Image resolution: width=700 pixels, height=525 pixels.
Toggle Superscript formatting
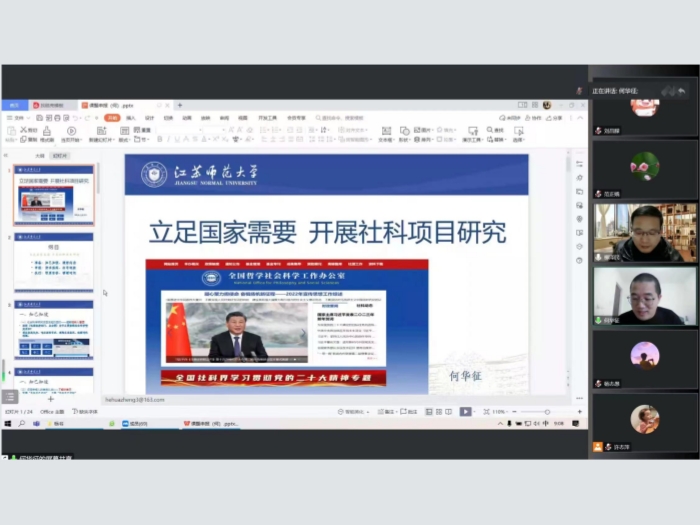pos(215,139)
